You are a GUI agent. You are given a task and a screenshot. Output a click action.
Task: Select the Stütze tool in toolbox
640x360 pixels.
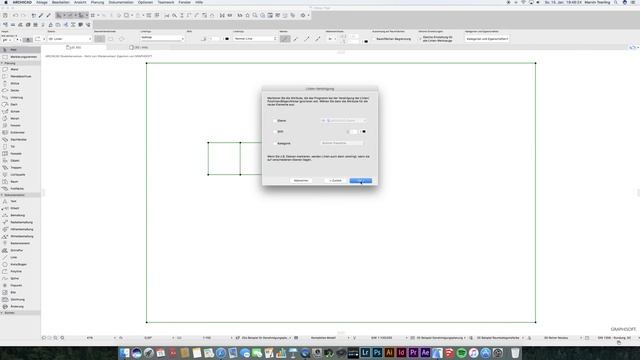click(15, 83)
